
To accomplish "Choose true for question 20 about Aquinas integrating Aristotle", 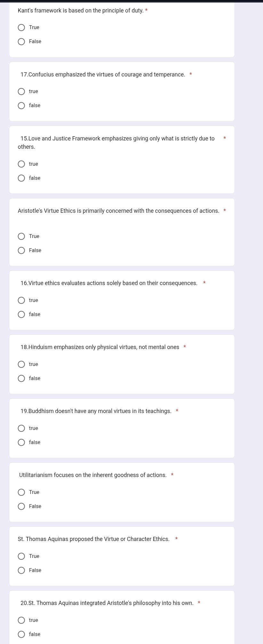I will [21, 620].
